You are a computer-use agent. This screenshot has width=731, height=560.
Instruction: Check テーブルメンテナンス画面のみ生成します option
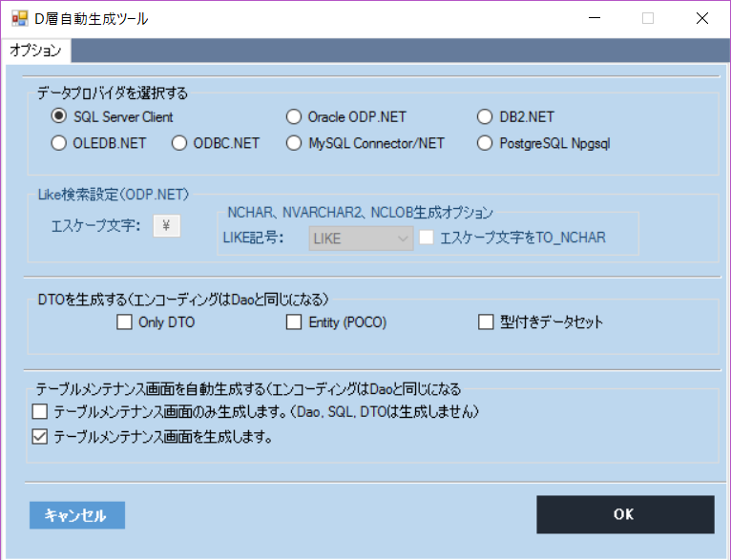[x=40, y=412]
